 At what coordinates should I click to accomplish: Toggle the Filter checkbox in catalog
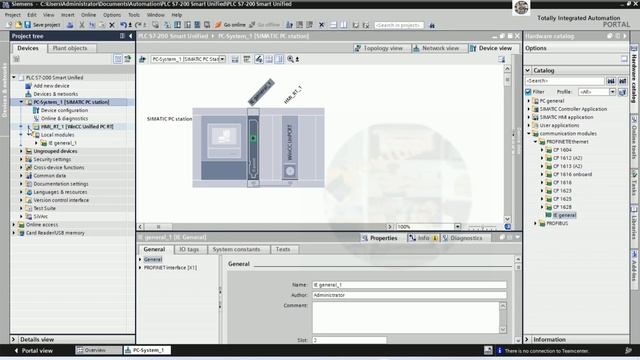coord(528,92)
